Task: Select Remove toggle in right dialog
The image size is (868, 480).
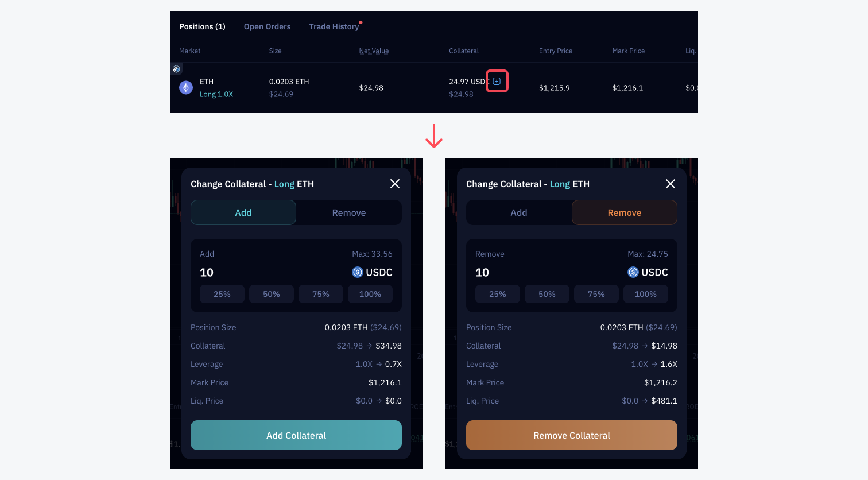Action: click(x=624, y=212)
